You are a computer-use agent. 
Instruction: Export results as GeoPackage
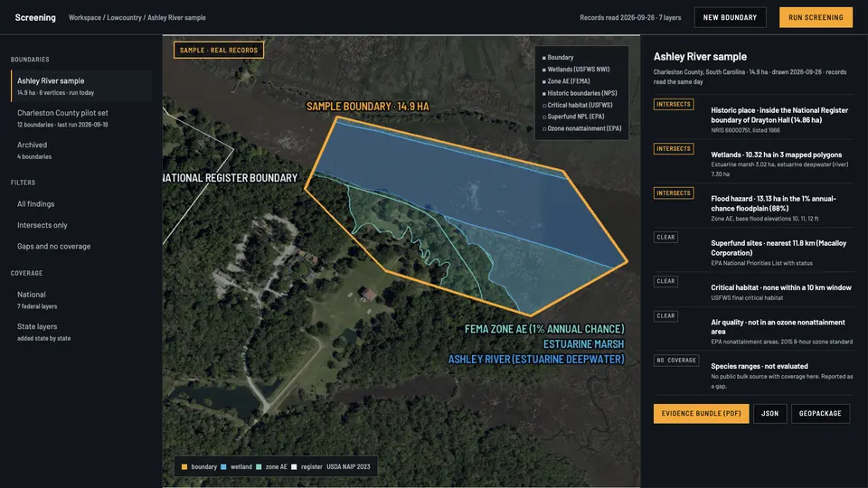pyautogui.click(x=820, y=413)
